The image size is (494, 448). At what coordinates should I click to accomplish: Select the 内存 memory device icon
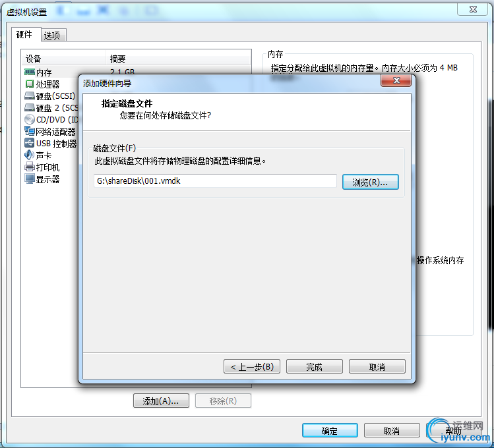pos(29,72)
